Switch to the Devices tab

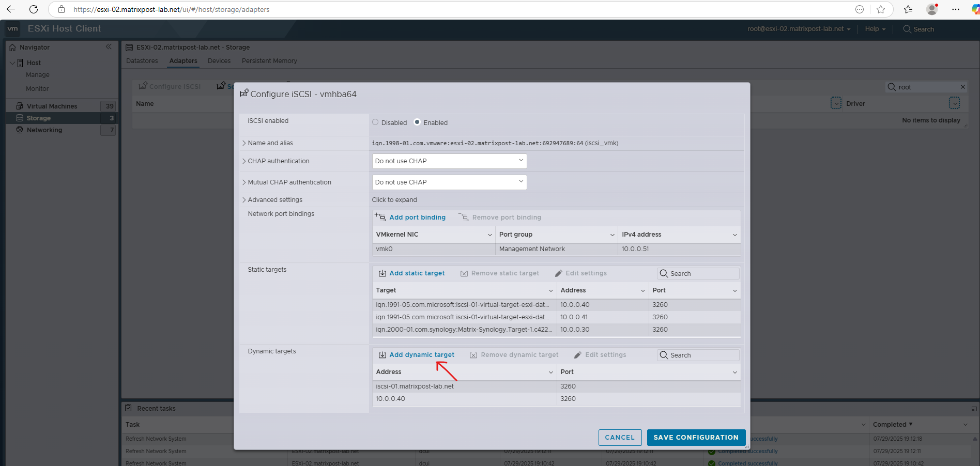pos(219,60)
